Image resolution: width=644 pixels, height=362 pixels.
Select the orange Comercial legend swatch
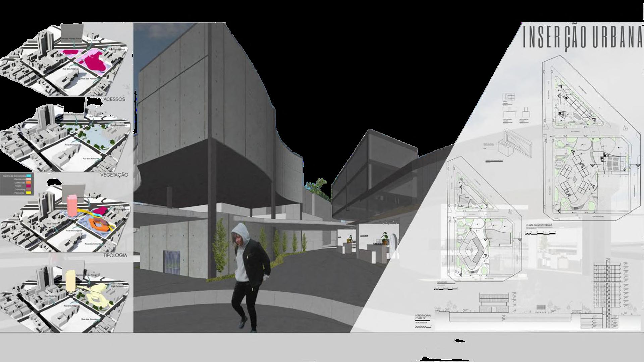coord(29,183)
